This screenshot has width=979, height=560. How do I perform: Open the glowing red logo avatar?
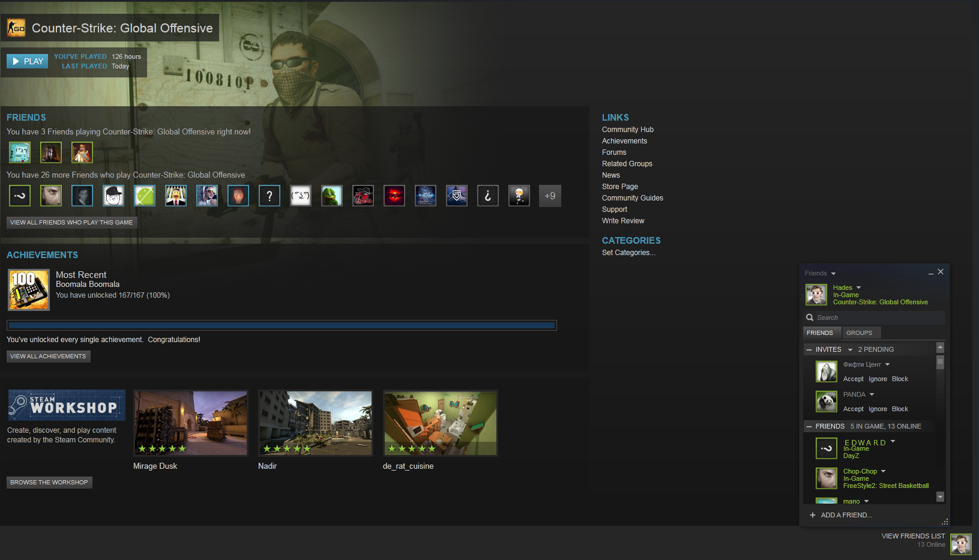[394, 196]
